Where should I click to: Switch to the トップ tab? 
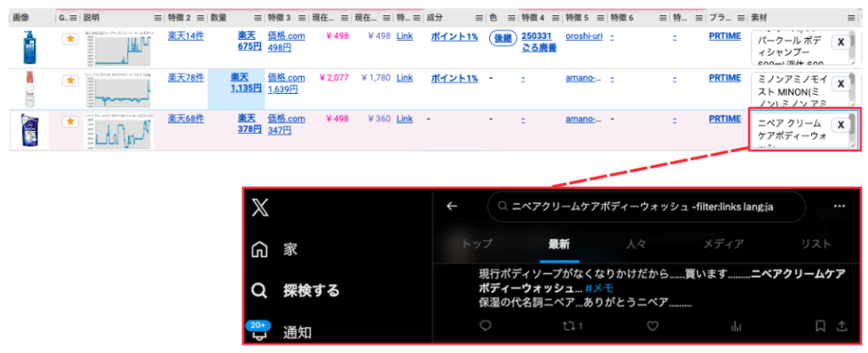(x=476, y=244)
